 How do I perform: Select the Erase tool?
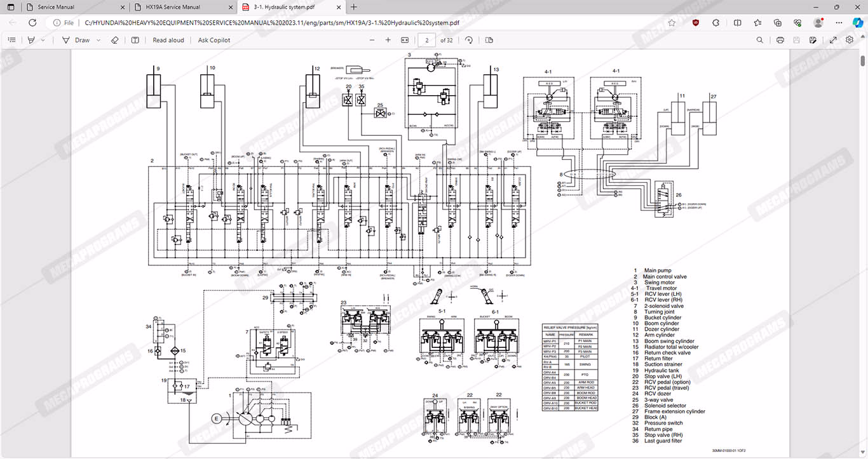tap(115, 40)
